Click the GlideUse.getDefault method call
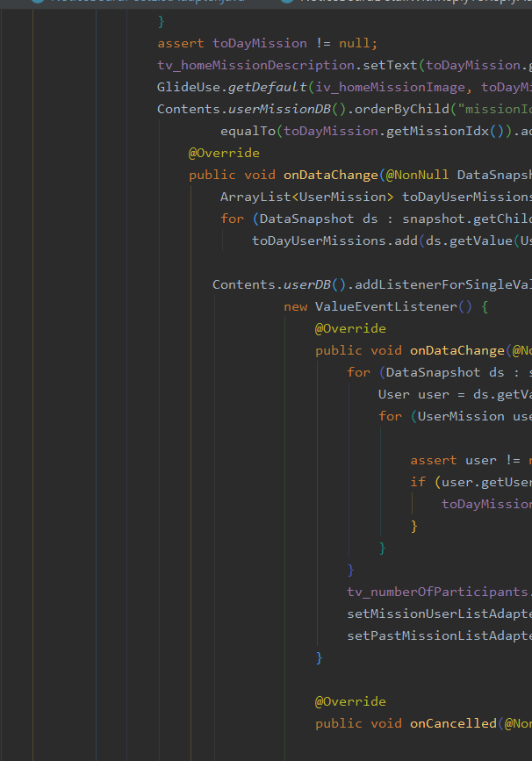532x761 pixels. [x=232, y=87]
